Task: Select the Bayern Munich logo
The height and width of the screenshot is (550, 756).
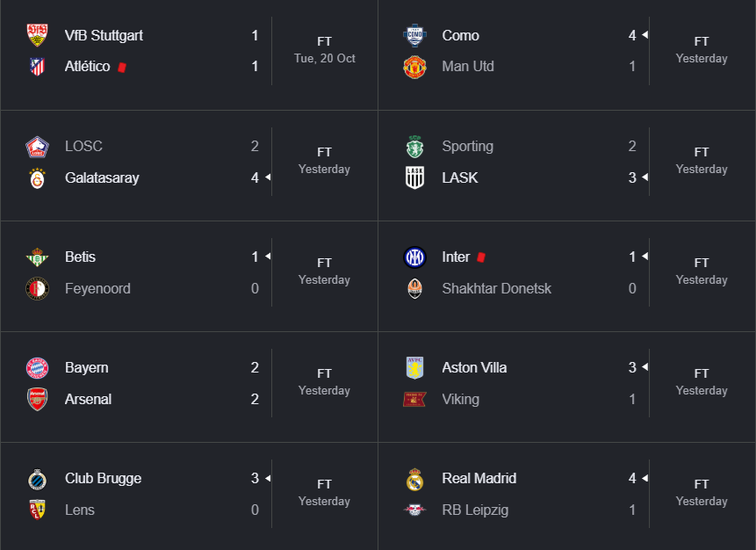Action: pyautogui.click(x=37, y=368)
